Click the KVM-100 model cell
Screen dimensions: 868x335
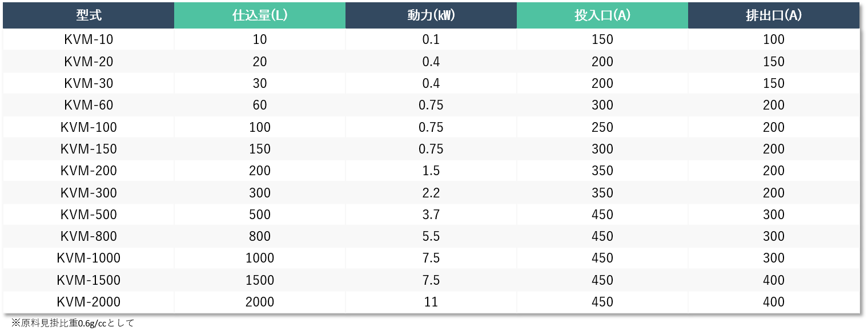click(x=89, y=127)
